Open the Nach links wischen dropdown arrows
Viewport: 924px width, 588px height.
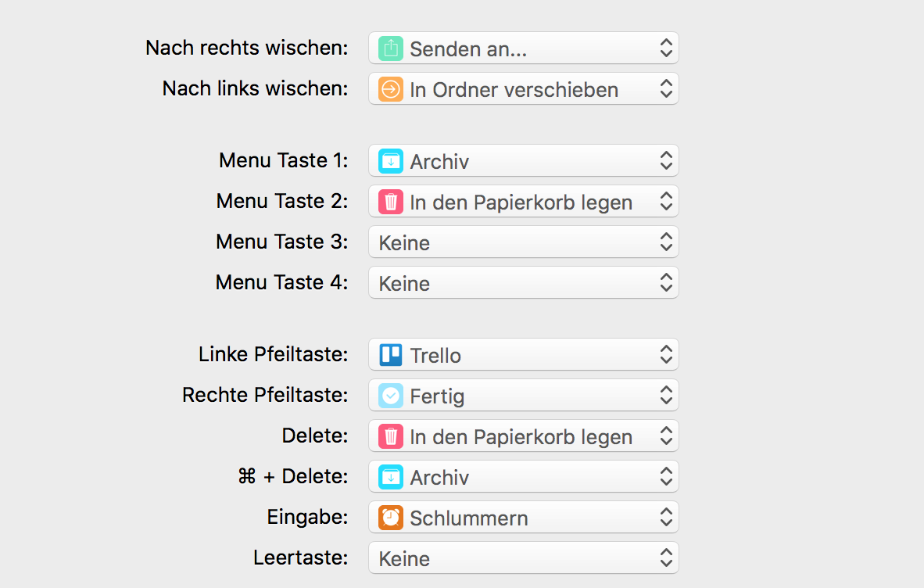[666, 89]
